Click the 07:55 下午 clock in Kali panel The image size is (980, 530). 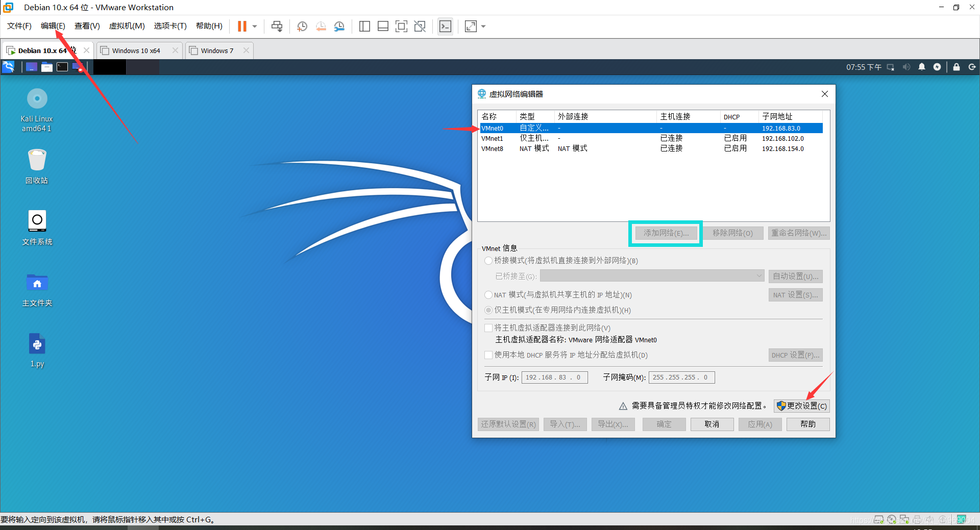[x=864, y=67]
